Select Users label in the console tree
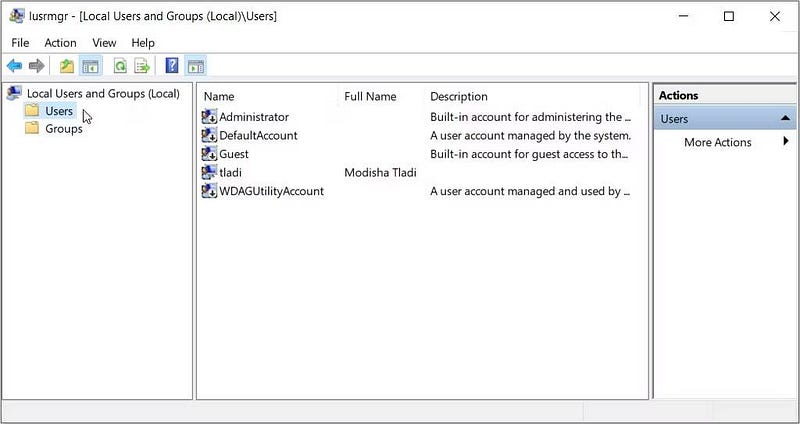This screenshot has width=800, height=424. coord(59,111)
